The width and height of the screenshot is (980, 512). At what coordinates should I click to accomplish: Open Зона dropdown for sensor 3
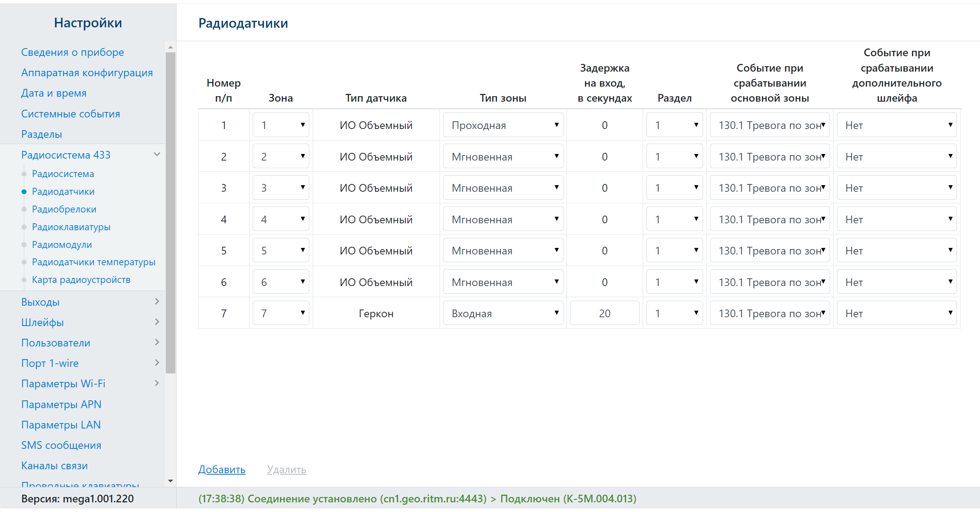[281, 188]
